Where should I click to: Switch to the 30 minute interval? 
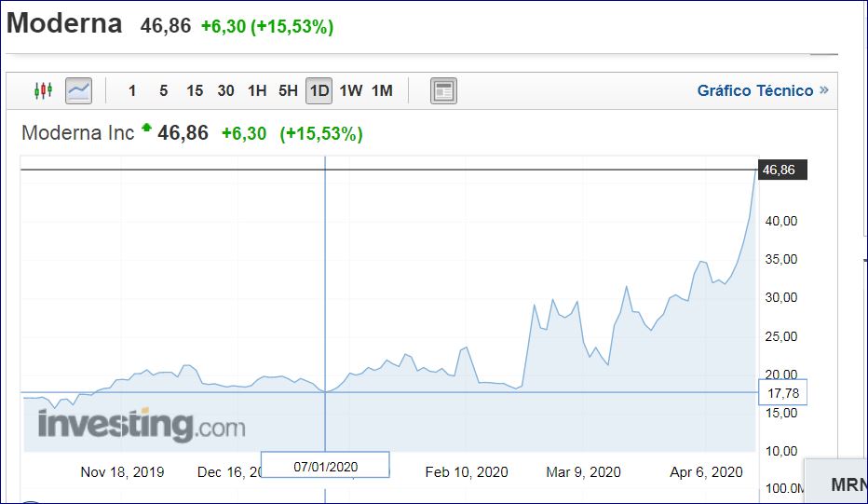click(x=225, y=91)
